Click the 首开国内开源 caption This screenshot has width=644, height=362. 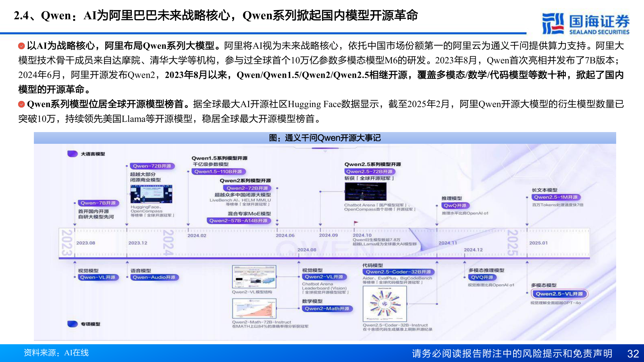coord(94,211)
